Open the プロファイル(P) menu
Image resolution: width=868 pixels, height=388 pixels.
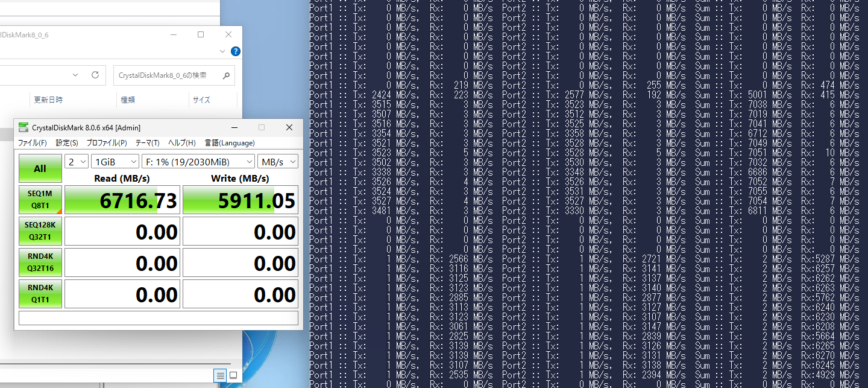(107, 143)
